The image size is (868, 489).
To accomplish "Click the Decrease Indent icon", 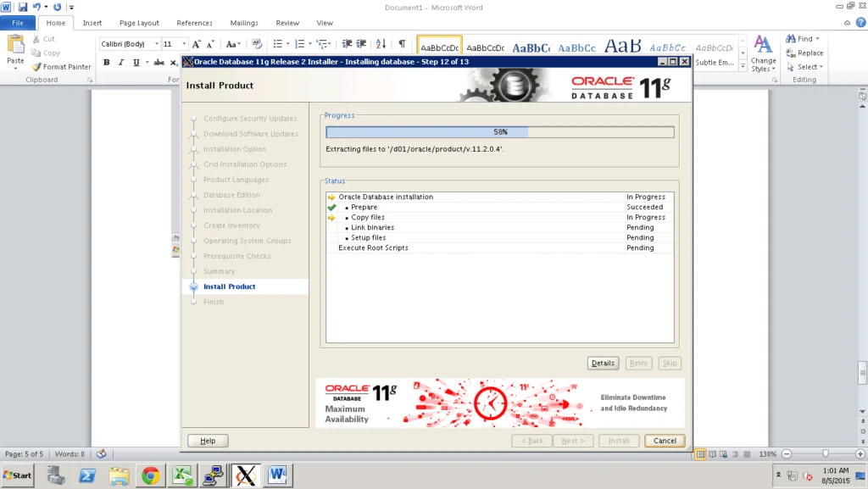I will pos(347,44).
